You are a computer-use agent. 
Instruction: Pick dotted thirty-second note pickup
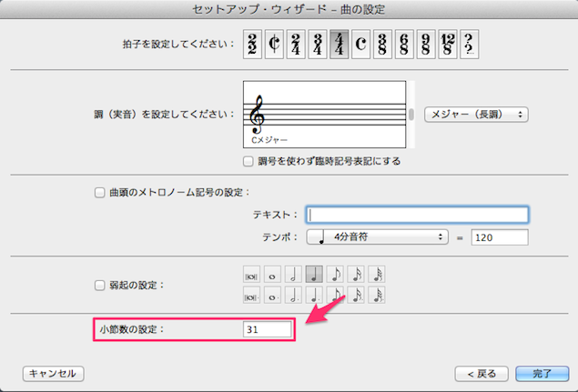[x=377, y=296]
